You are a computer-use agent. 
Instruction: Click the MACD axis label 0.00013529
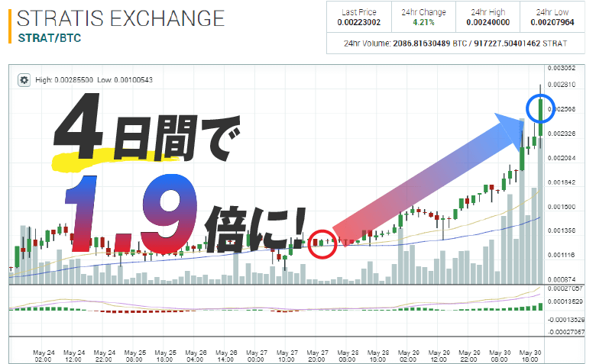(x=565, y=301)
